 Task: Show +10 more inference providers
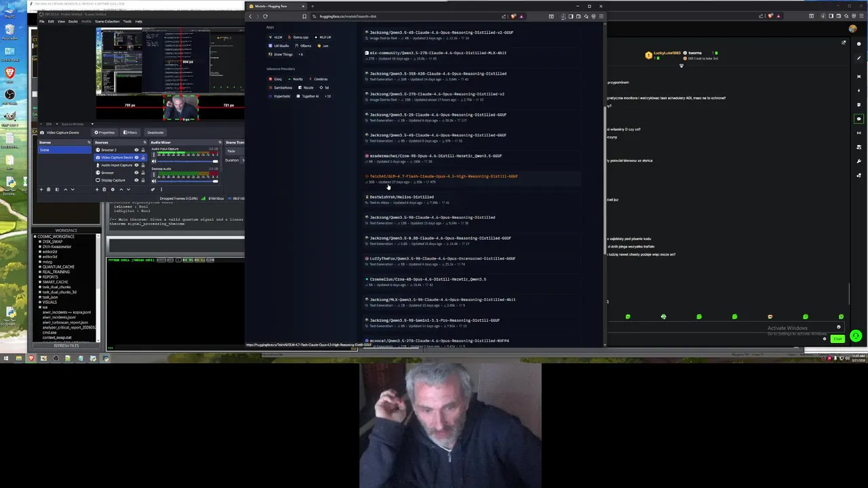coord(328,96)
